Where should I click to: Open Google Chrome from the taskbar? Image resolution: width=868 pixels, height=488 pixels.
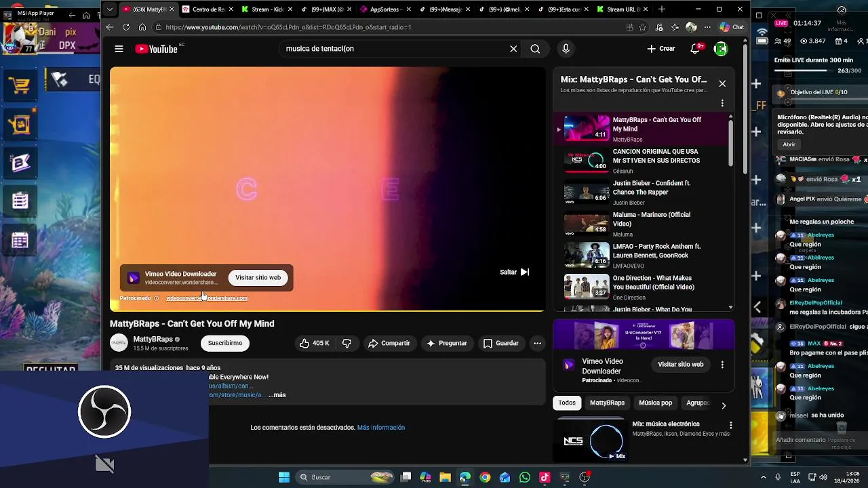click(x=485, y=477)
